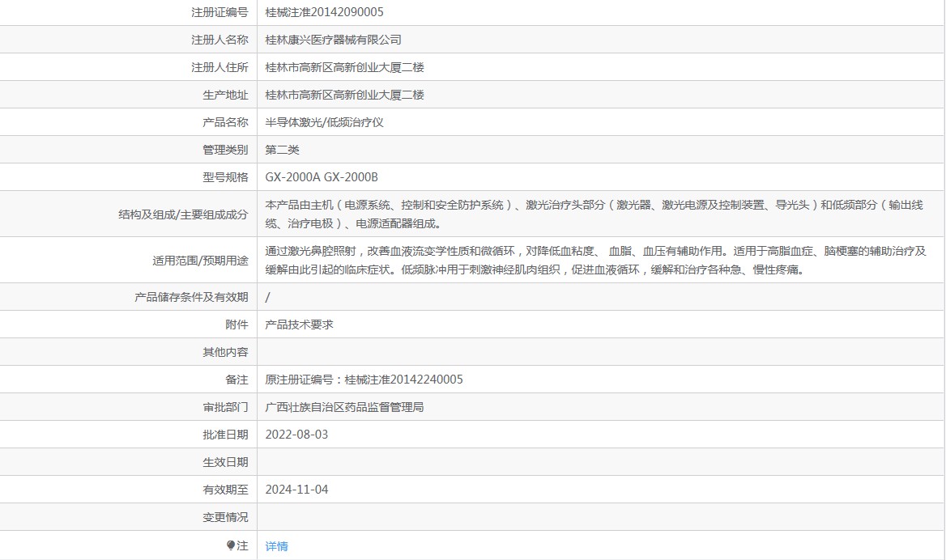Image resolution: width=946 pixels, height=560 pixels.
Task: Click the 生效日期 label
Action: pos(225,462)
